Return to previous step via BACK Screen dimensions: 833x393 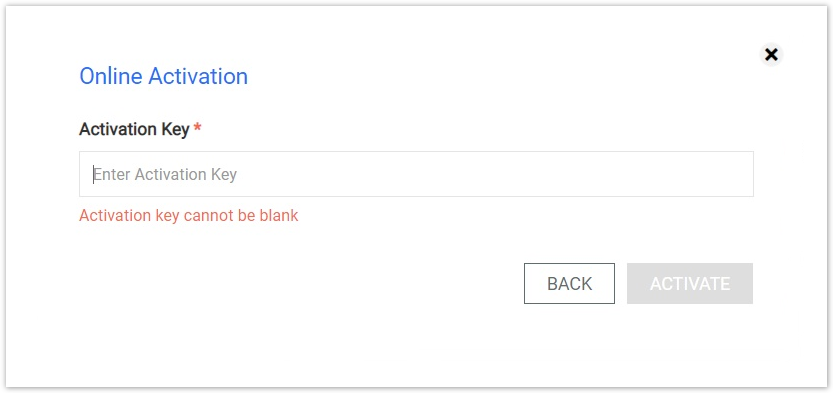pos(569,284)
